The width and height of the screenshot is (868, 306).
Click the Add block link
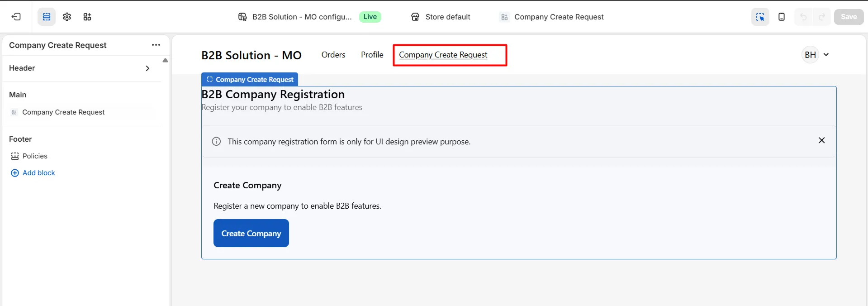pyautogui.click(x=39, y=173)
